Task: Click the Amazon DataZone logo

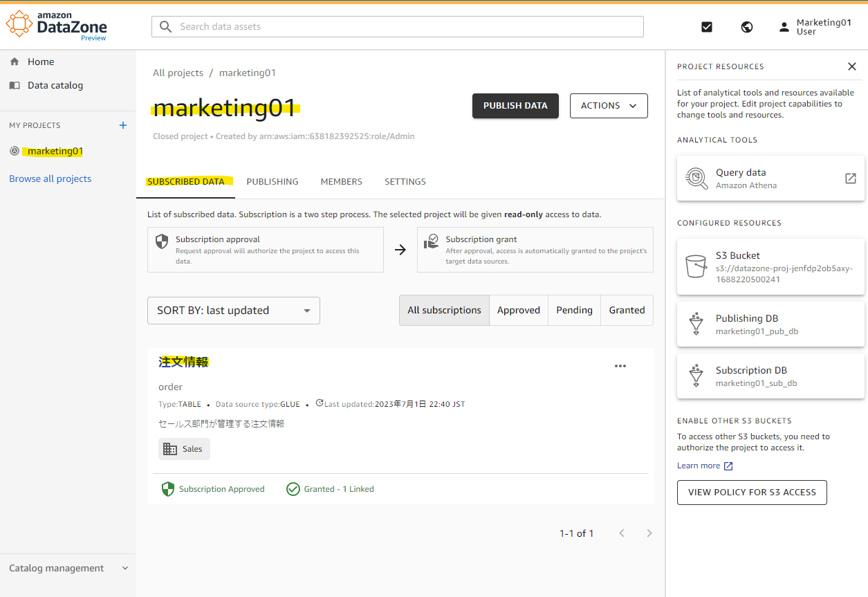Action: click(57, 26)
